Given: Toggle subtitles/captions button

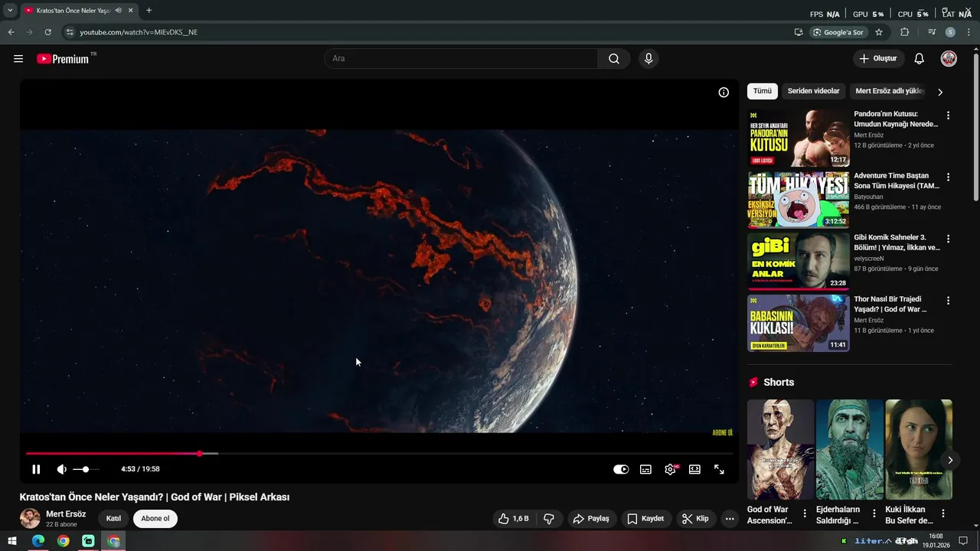Looking at the screenshot, I should point(645,469).
